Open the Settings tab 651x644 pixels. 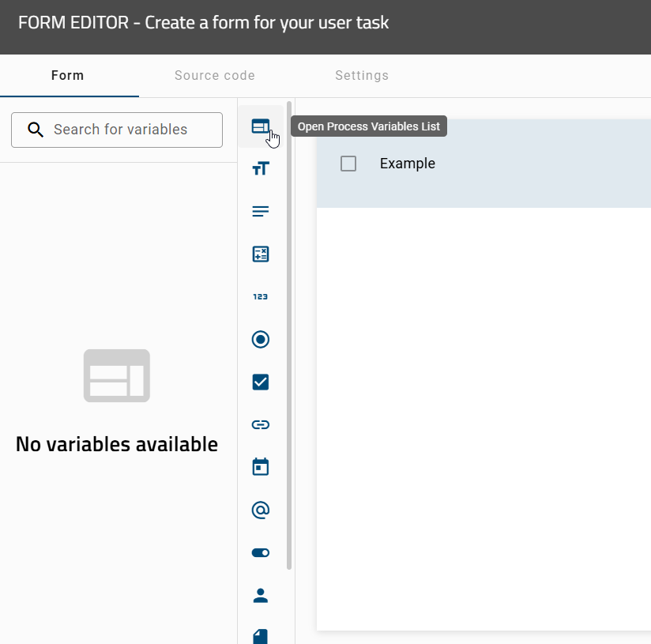pos(362,75)
